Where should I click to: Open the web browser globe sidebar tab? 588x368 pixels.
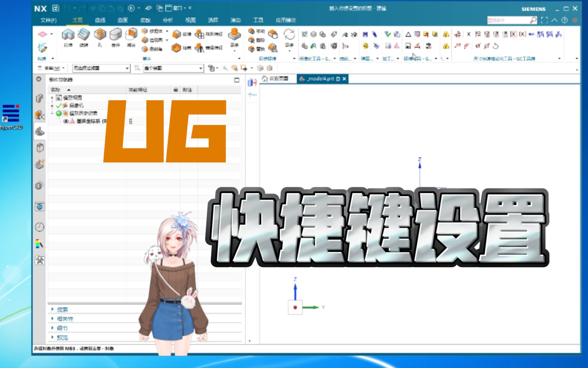pyautogui.click(x=39, y=206)
